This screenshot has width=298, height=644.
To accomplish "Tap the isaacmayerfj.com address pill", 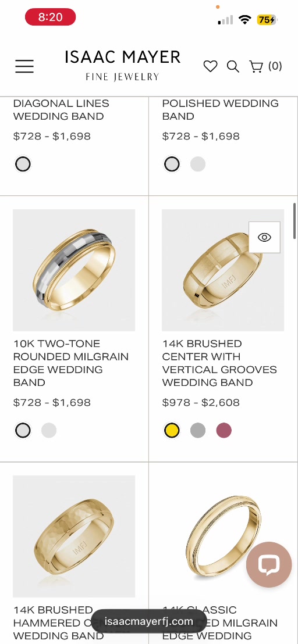I will tap(149, 621).
